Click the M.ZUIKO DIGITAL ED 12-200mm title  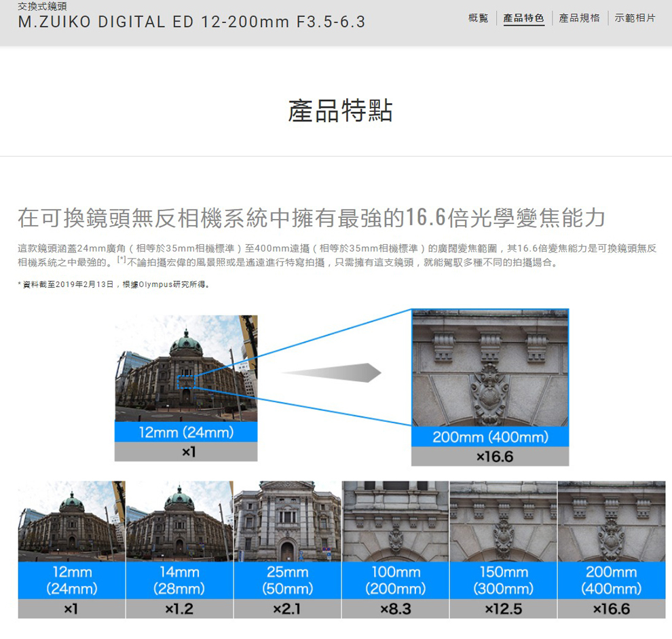(191, 22)
